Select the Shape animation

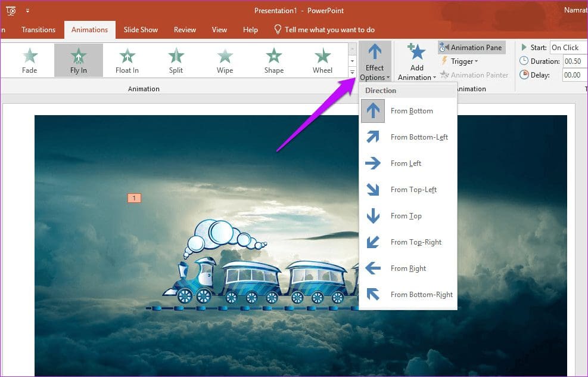[273, 60]
